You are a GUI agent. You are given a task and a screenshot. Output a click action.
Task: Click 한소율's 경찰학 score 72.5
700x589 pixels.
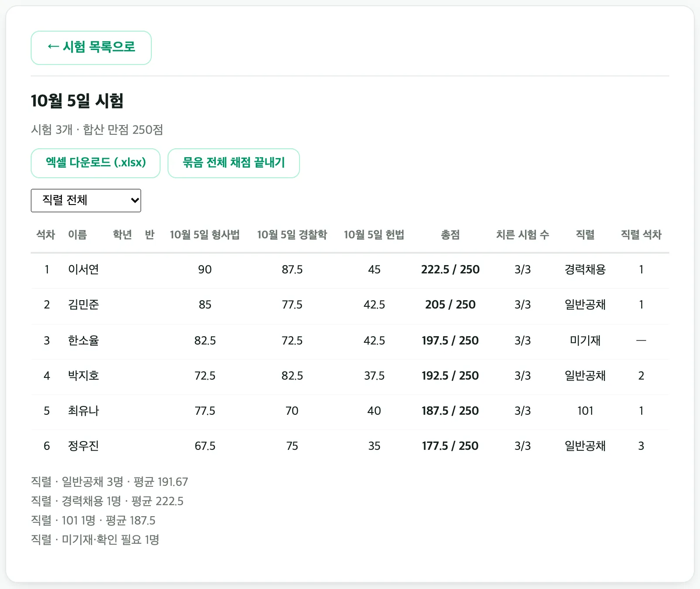pos(292,341)
